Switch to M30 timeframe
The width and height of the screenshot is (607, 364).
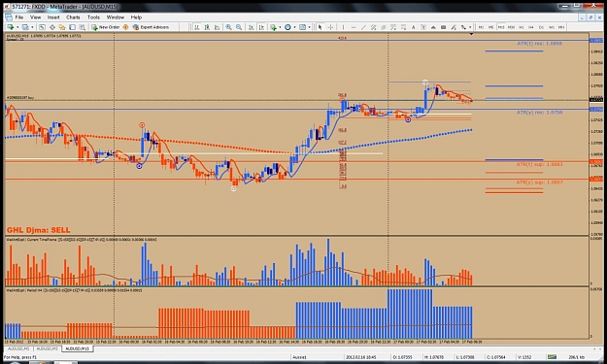pyautogui.click(x=511, y=27)
